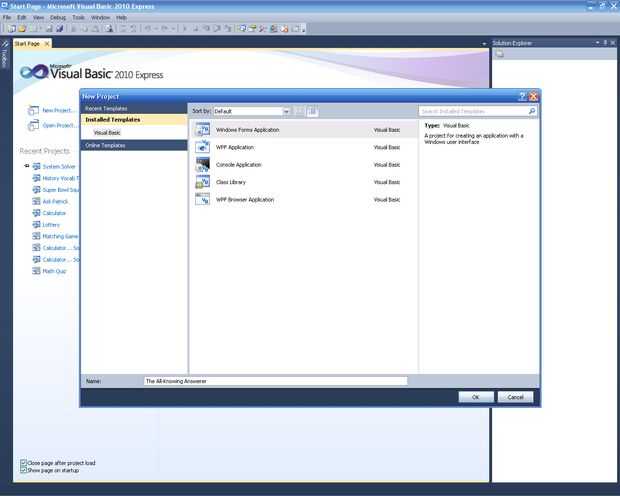Click the Undo toolbar icon
This screenshot has height=496, width=620.
pyautogui.click(x=147, y=28)
